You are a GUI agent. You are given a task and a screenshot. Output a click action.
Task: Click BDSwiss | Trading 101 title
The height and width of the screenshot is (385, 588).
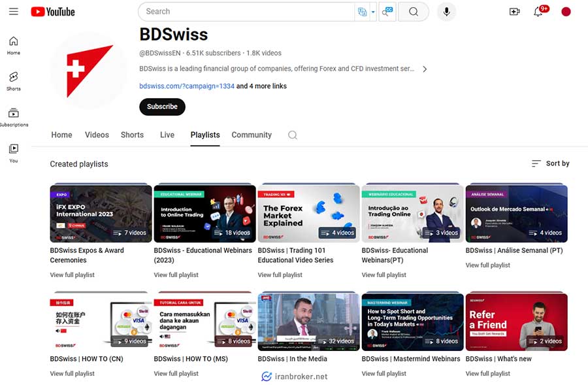pyautogui.click(x=295, y=255)
